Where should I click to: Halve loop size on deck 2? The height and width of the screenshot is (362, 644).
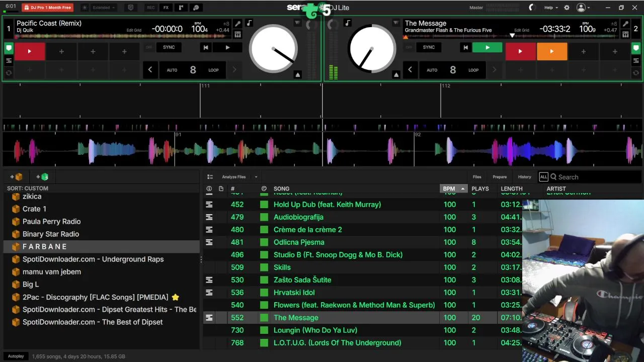click(x=410, y=70)
